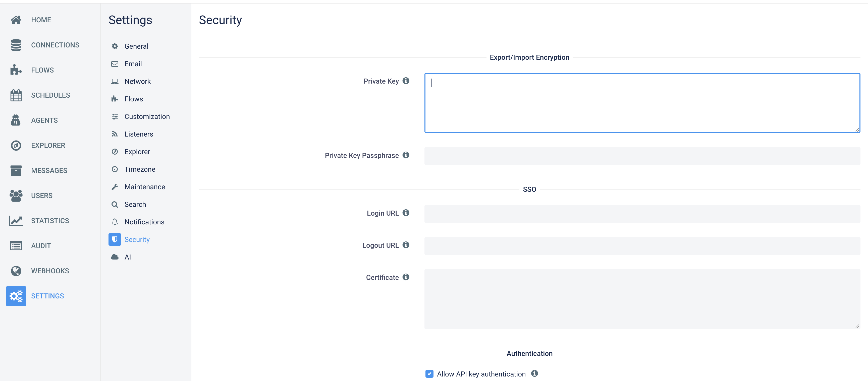Click the Logout URL input field
This screenshot has height=381, width=868.
coord(642,245)
